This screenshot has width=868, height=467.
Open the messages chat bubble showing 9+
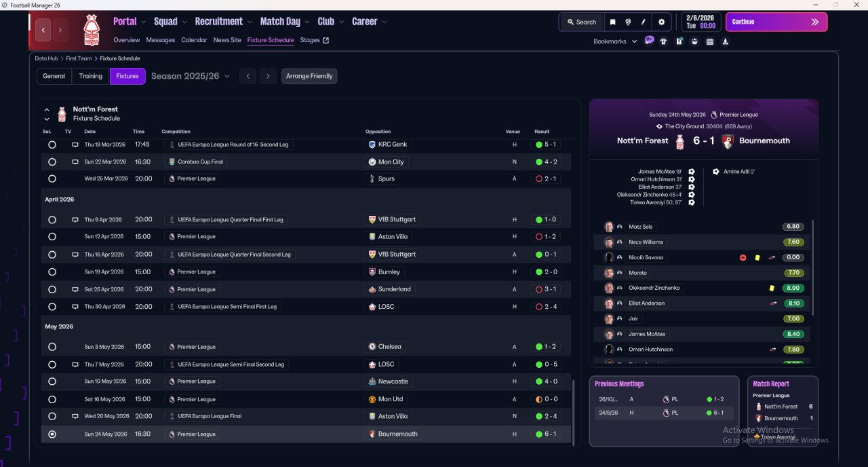(649, 41)
